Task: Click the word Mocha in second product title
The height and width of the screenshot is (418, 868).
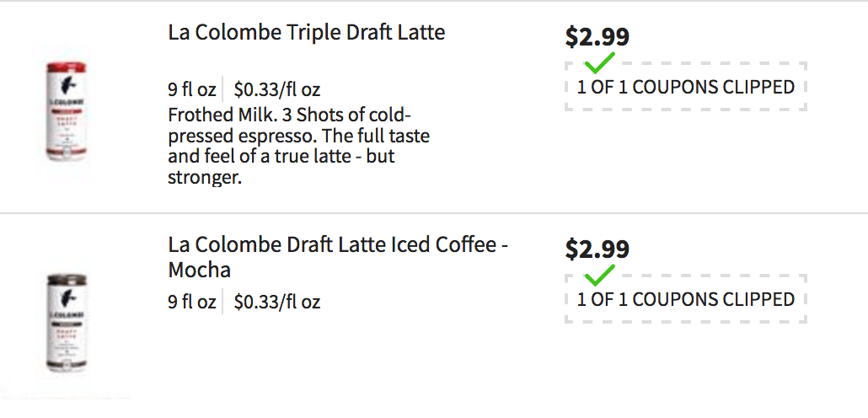Action: click(x=199, y=270)
